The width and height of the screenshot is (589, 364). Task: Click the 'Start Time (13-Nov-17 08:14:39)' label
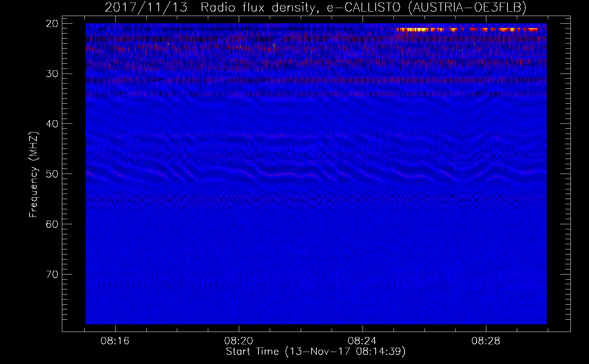click(316, 352)
